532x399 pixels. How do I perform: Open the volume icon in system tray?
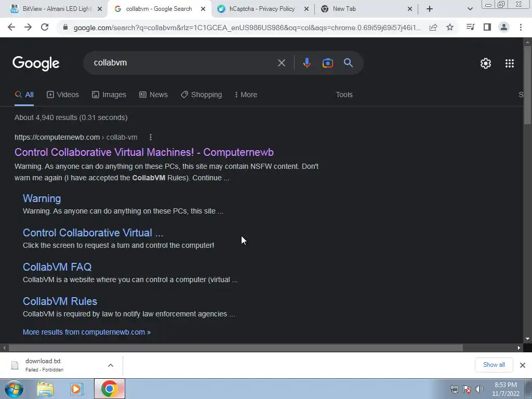click(x=480, y=389)
